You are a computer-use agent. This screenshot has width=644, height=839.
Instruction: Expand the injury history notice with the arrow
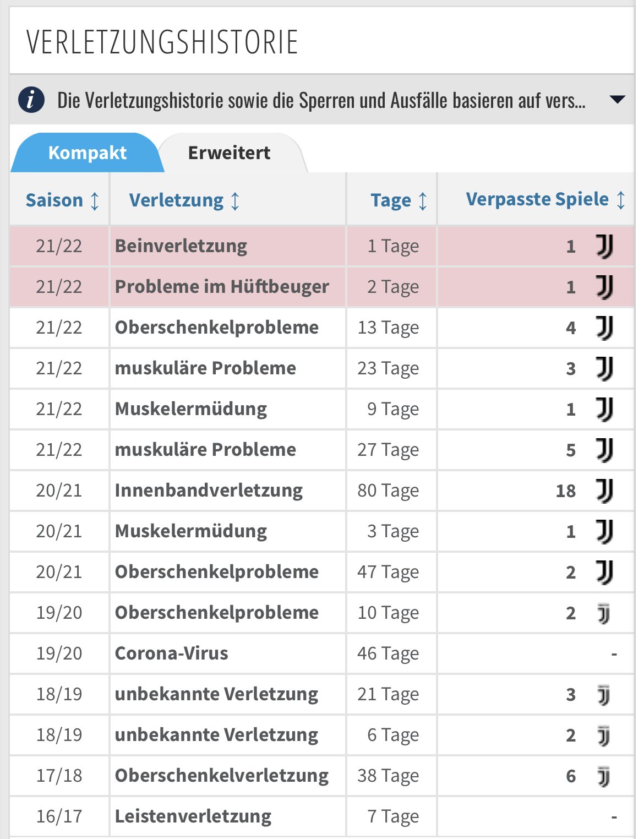tap(618, 100)
